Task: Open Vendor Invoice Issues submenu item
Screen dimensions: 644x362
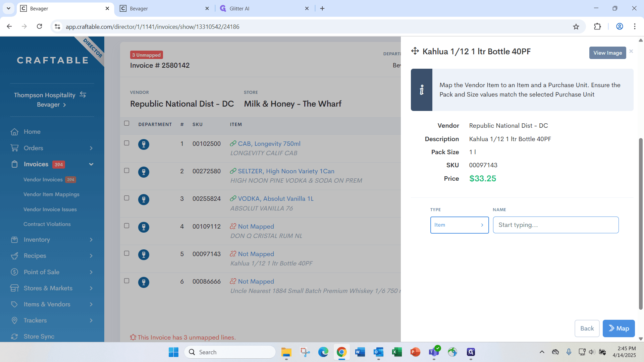Action: point(50,209)
